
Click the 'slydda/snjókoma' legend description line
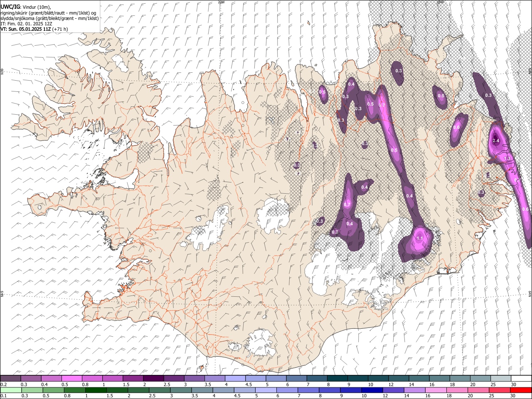click(x=49, y=18)
